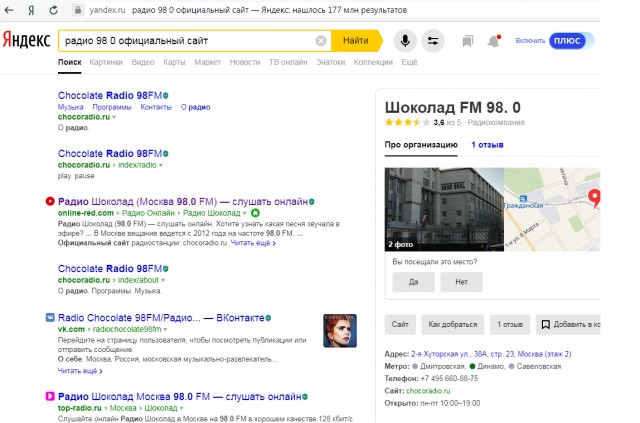Image resolution: width=640 pixels, height=423 pixels.
Task: Click the red map pin marker
Action: click(x=594, y=198)
